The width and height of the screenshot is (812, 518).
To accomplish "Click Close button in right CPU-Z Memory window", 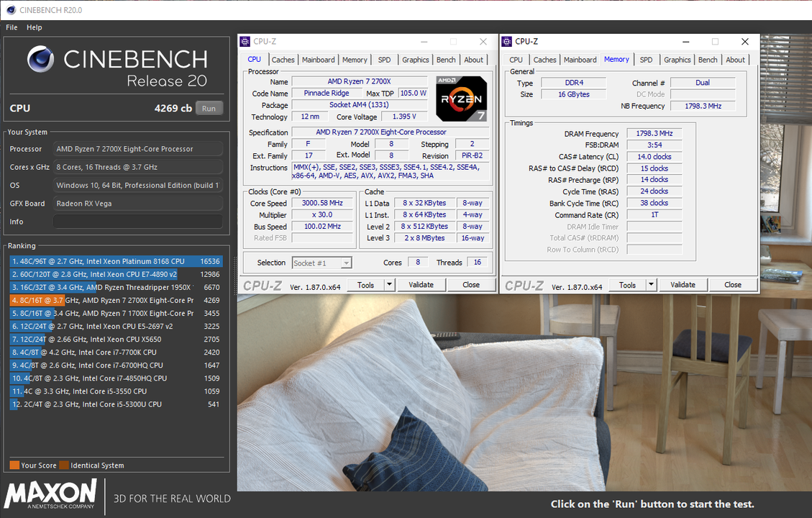I will point(733,285).
